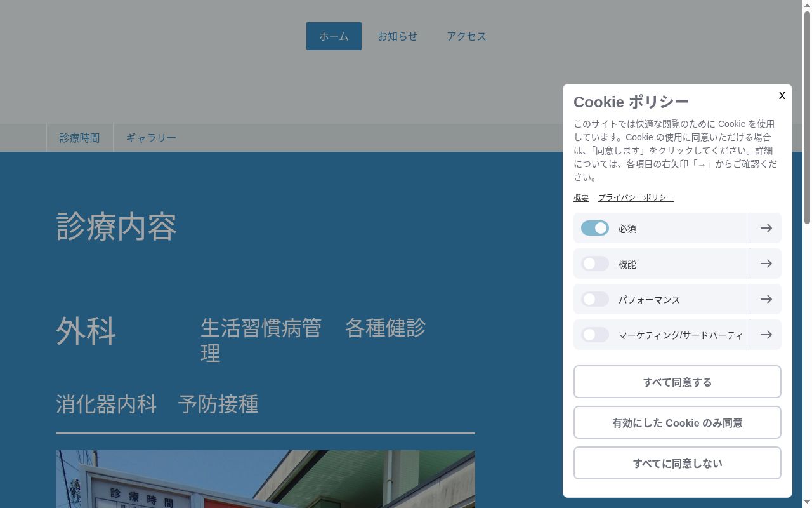Select すべてに同意しない button
Image resolution: width=812 pixels, height=508 pixels.
point(678,463)
